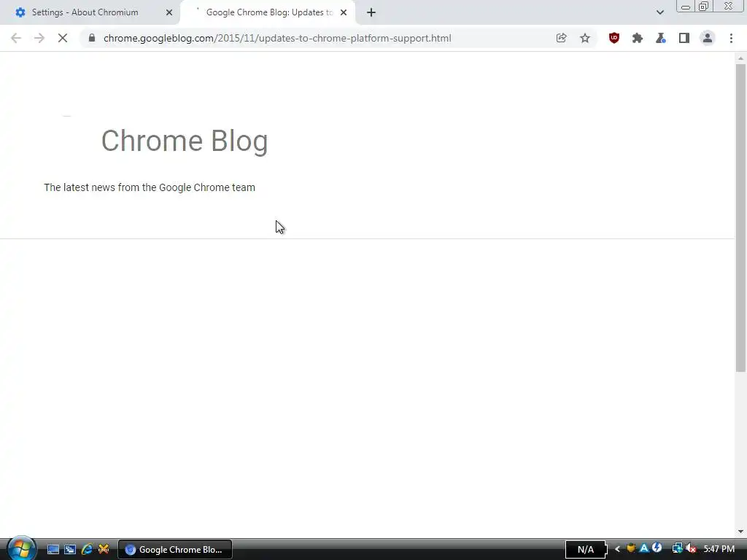Image resolution: width=747 pixels, height=560 pixels.
Task: Switch to Settings - About Chromium tab
Action: coord(90,12)
